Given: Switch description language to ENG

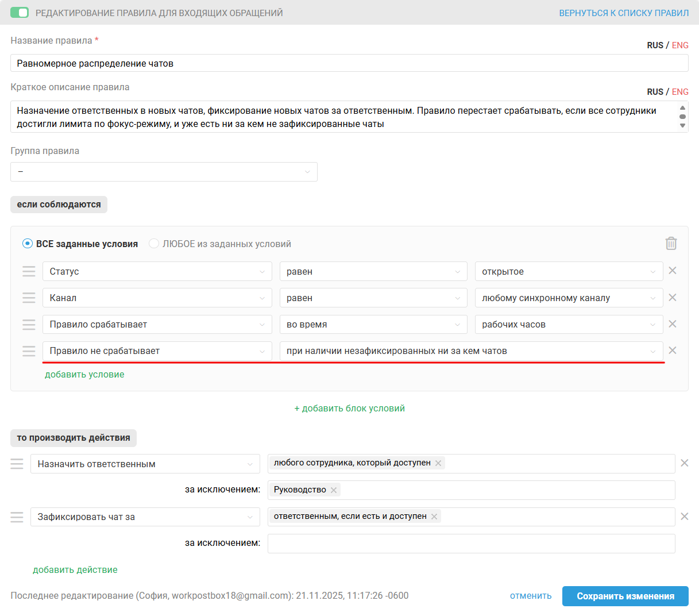Looking at the screenshot, I should [x=680, y=92].
